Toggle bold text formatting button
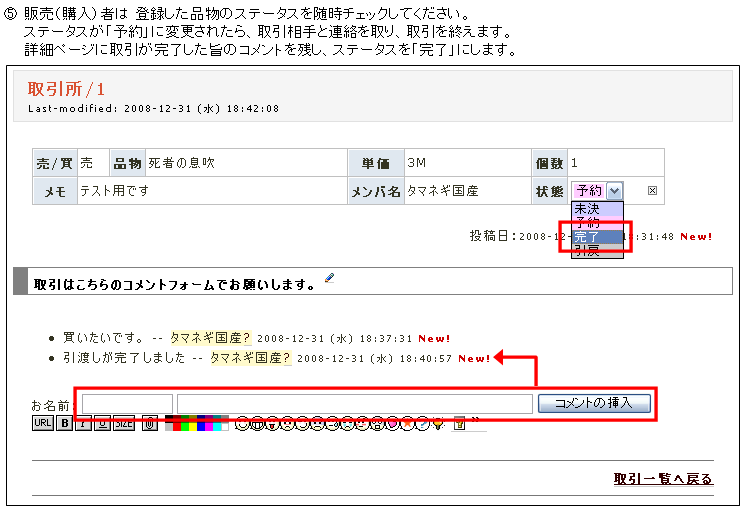 coord(65,424)
